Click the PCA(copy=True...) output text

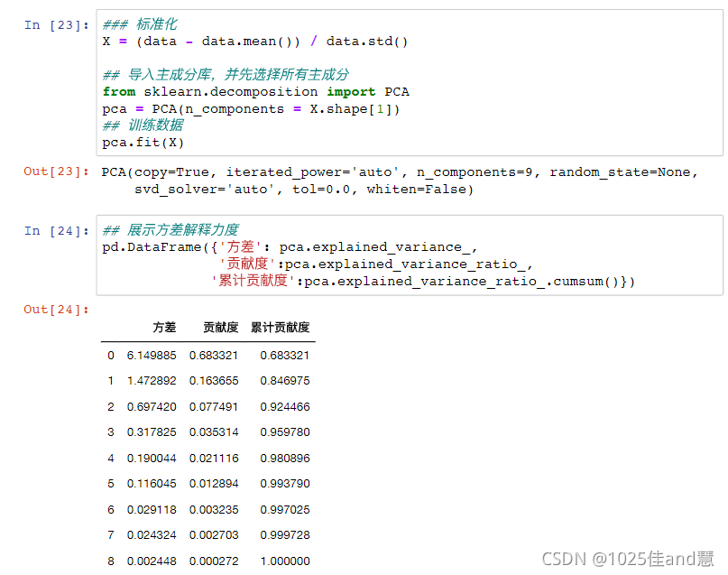tap(400, 181)
